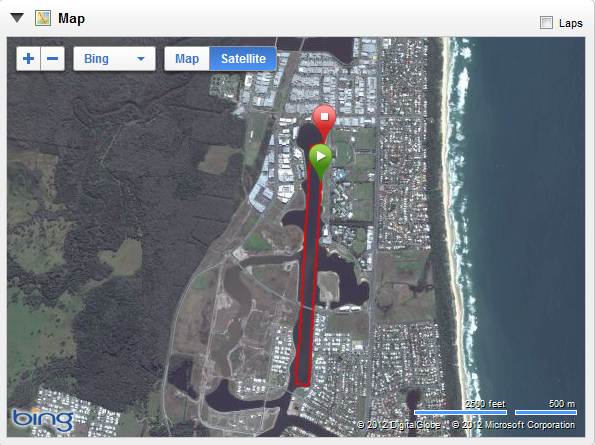Viewport: 595px width, 445px height.
Task: Click the Map panel icon
Action: pos(43,18)
